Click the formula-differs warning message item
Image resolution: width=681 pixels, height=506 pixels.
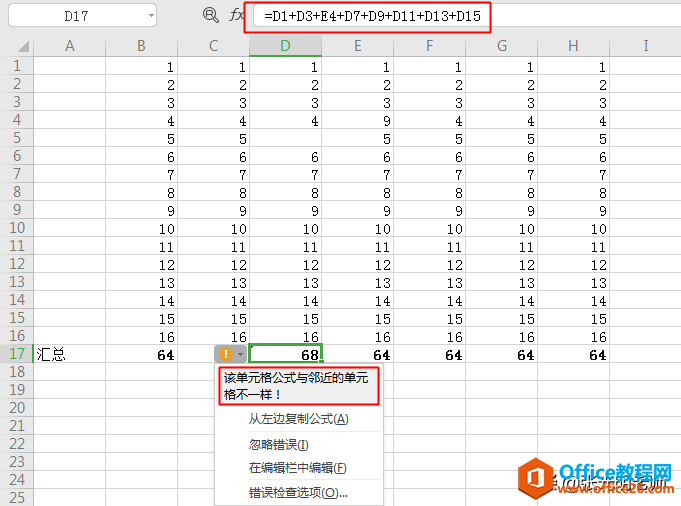click(299, 386)
